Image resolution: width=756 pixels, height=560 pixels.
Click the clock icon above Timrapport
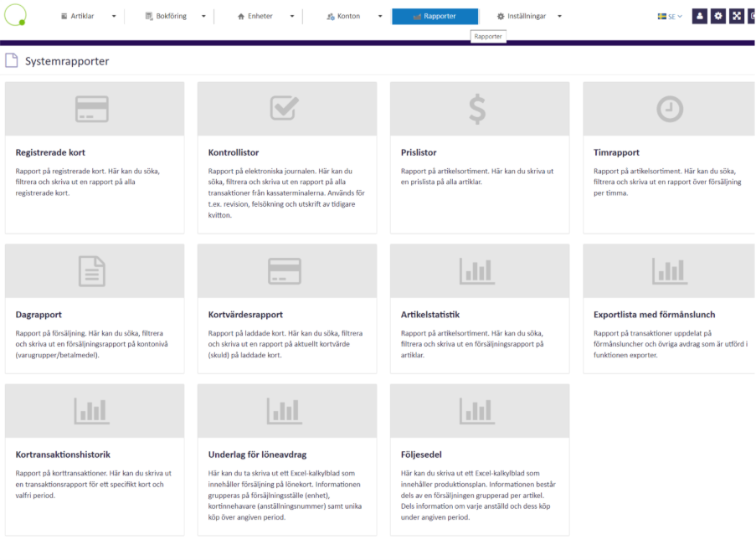click(x=669, y=109)
